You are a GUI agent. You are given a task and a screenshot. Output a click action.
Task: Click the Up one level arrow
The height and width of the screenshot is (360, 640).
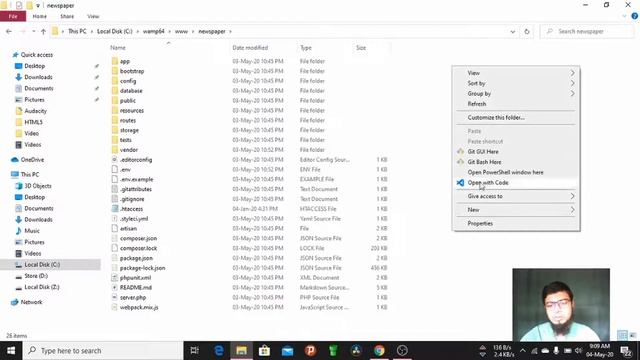point(43,31)
